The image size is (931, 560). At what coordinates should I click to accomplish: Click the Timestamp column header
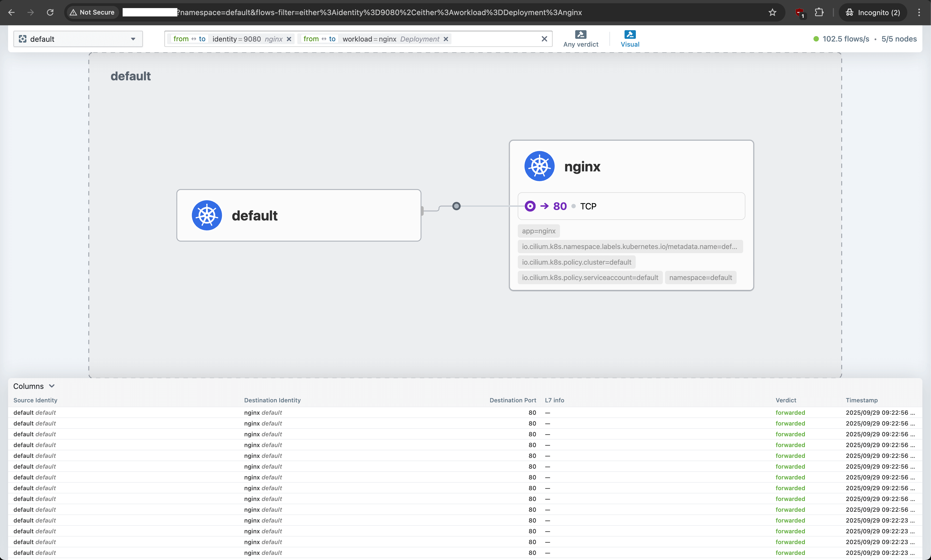861,400
